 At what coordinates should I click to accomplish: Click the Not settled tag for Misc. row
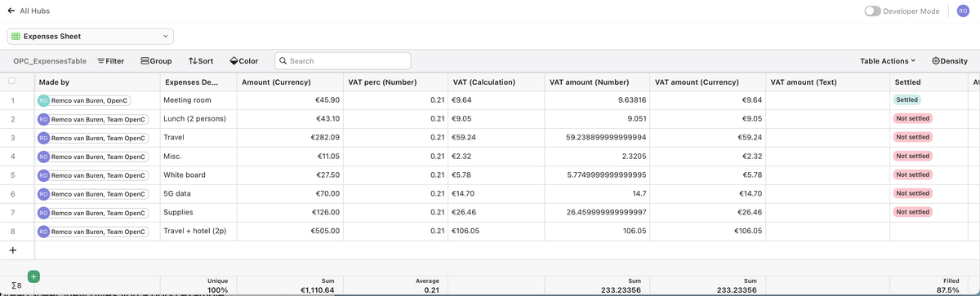(912, 156)
